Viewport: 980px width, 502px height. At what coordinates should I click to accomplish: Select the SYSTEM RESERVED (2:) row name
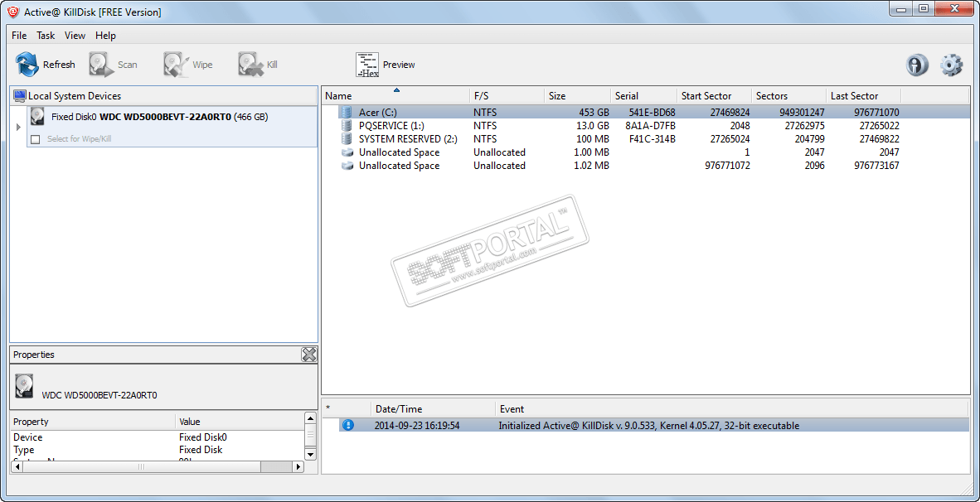coord(408,138)
